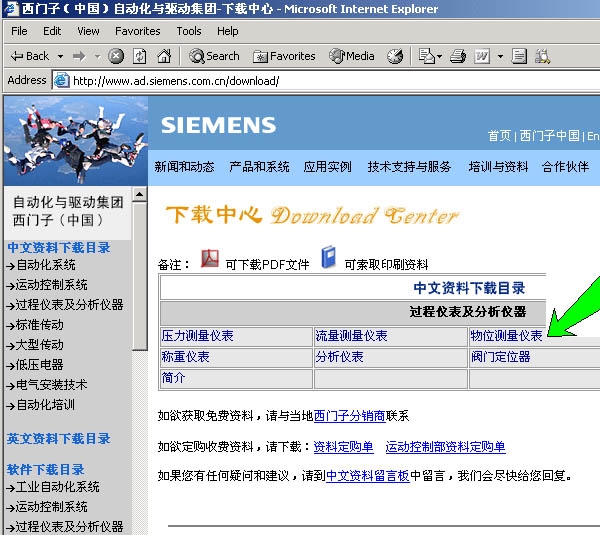Screen dimensions: 600x535
Task: Select first 运动控制系统 sidebar item
Action: (x=52, y=285)
